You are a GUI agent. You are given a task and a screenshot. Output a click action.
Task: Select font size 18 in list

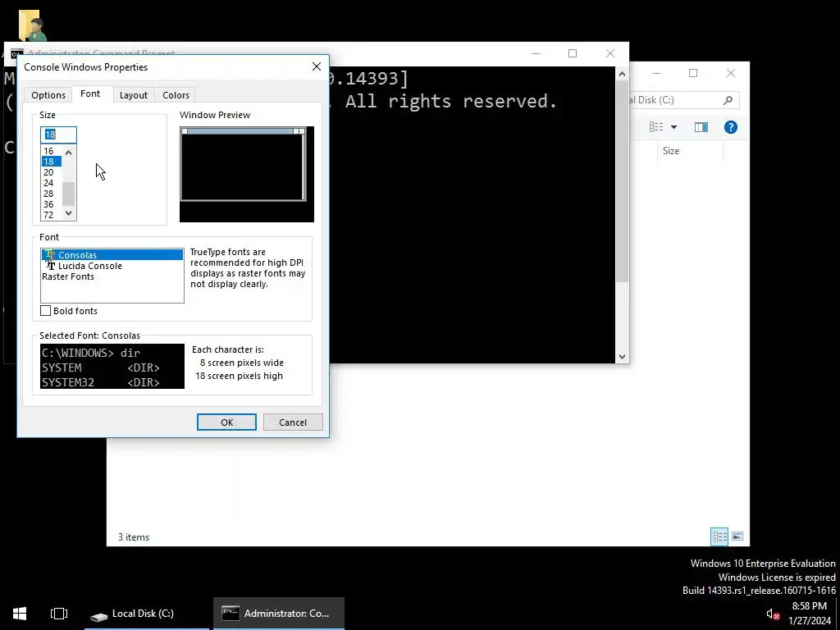pyautogui.click(x=51, y=162)
